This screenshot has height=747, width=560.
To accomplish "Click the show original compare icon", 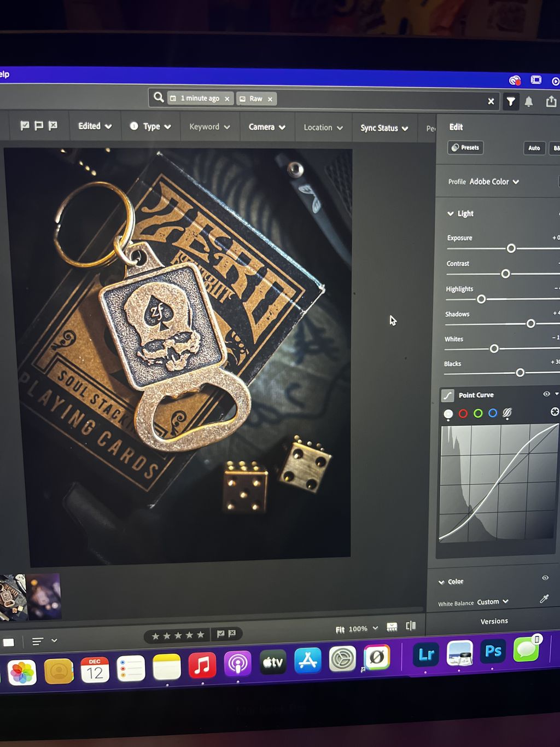I will click(411, 626).
